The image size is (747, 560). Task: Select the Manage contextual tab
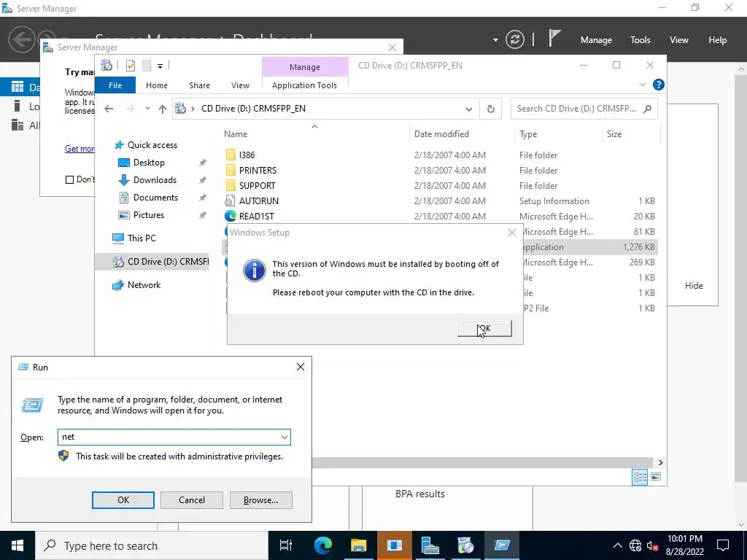pos(305,67)
